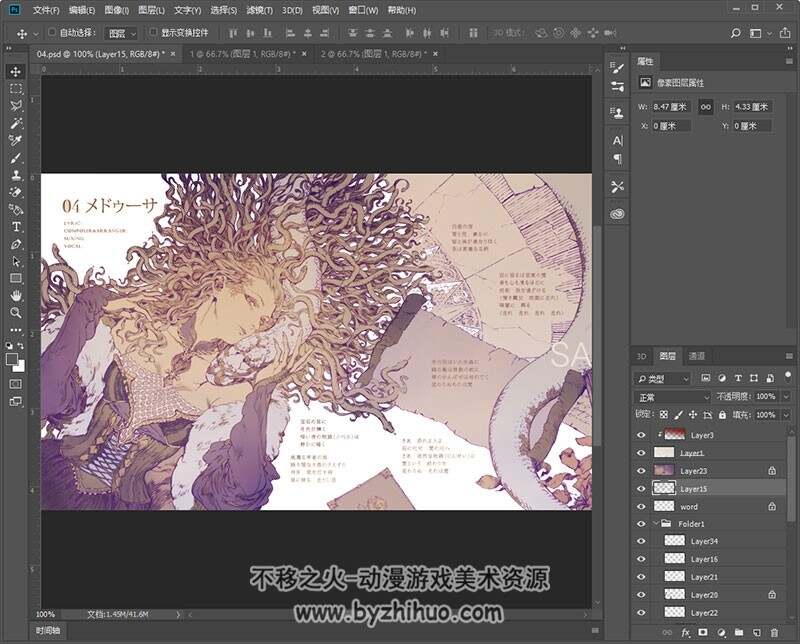Screen dimensions: 800x644
Task: Open the Edit Toolbar ellipsis menu
Action: 16,330
